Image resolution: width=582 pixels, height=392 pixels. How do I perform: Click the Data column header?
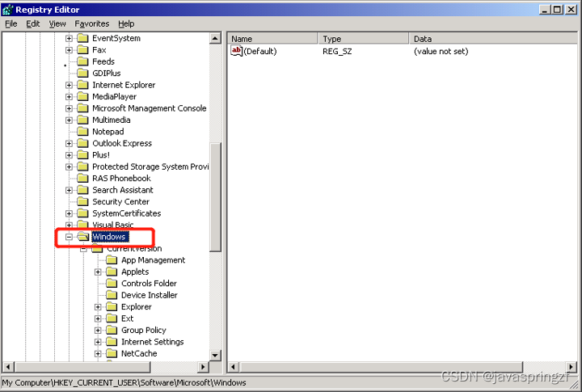[493, 39]
